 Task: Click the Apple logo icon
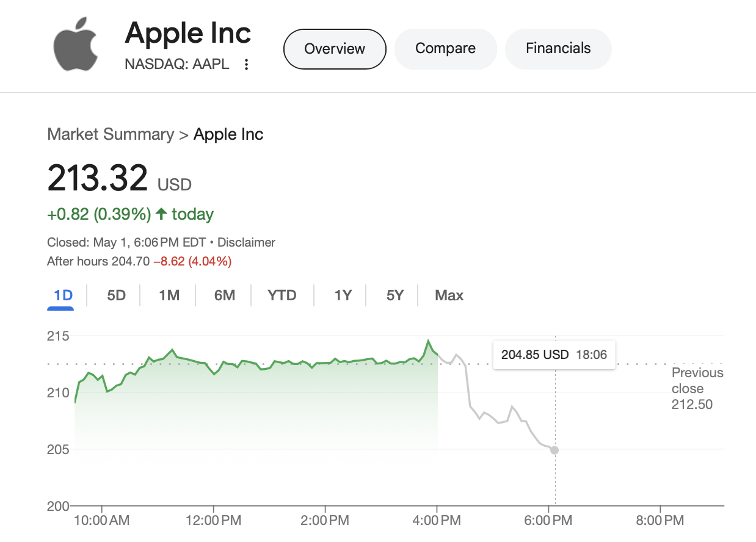[76, 45]
